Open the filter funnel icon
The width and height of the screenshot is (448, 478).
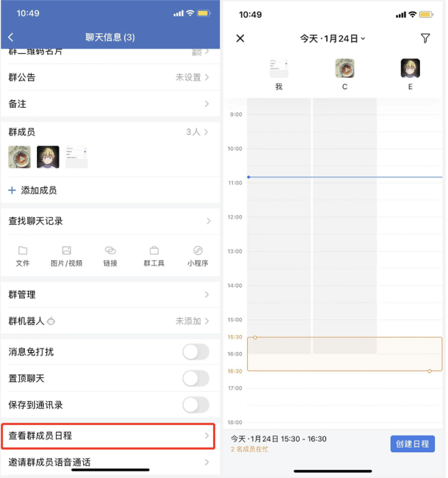[x=425, y=38]
